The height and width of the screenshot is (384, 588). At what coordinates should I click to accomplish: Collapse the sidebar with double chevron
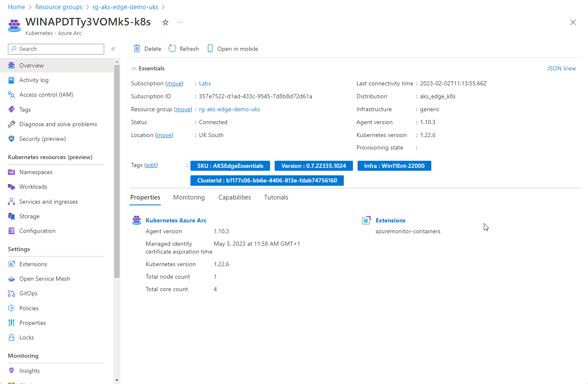click(x=113, y=49)
